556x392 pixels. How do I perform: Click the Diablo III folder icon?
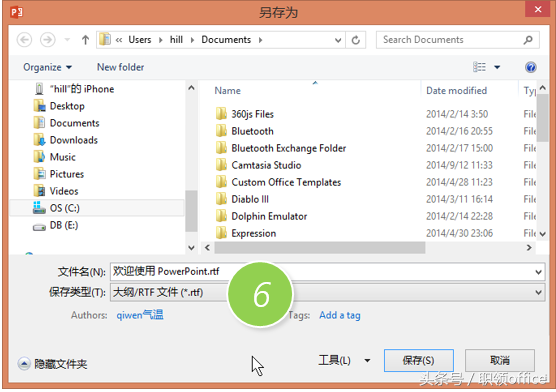pyautogui.click(x=221, y=199)
